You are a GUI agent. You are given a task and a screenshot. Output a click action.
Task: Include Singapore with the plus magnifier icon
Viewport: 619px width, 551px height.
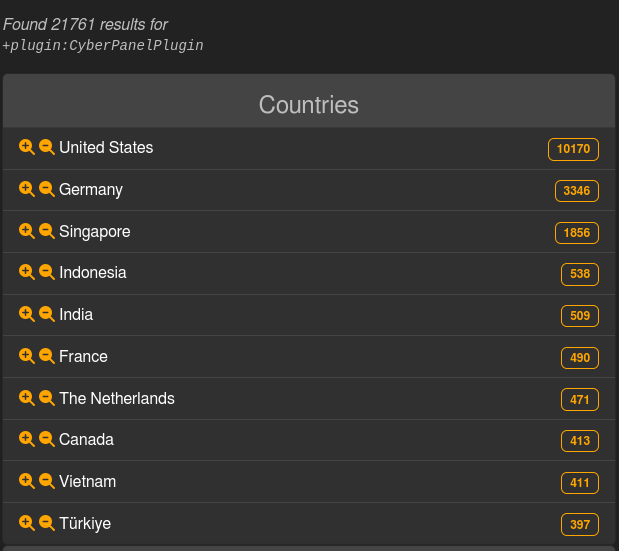click(27, 231)
